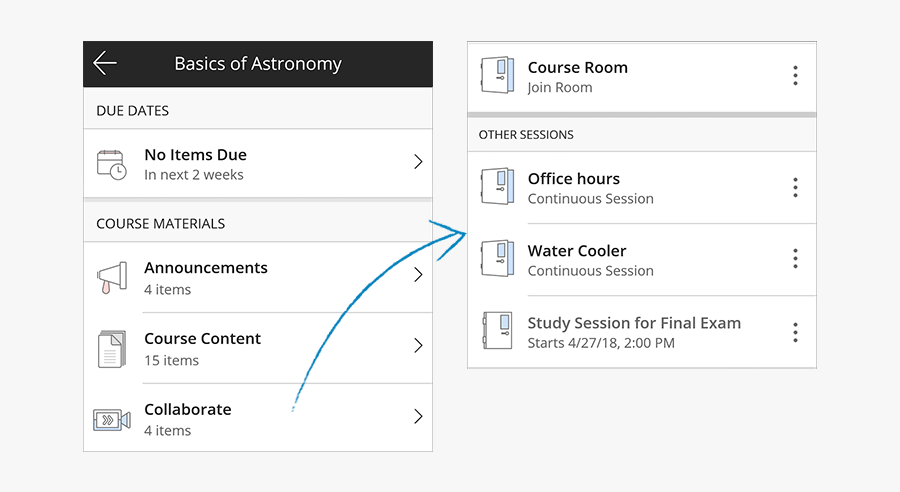Open the Announcements row chevron
Screen dimensions: 900x492
418,275
